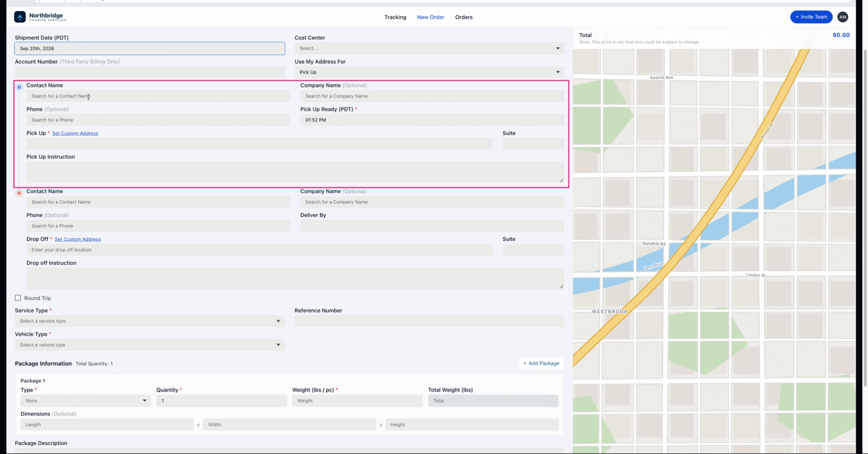Click the pickup Contact Name search field
Image resolution: width=868 pixels, height=454 pixels.
(x=158, y=96)
